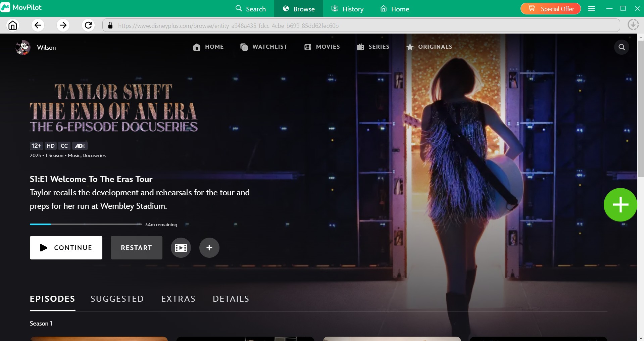Click the floating green plus button

tap(620, 204)
